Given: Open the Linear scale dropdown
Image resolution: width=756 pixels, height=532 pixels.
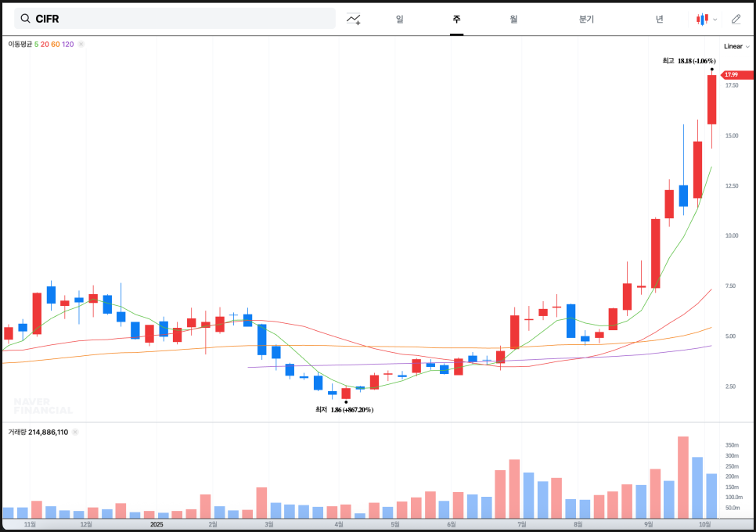Looking at the screenshot, I should click(x=736, y=46).
